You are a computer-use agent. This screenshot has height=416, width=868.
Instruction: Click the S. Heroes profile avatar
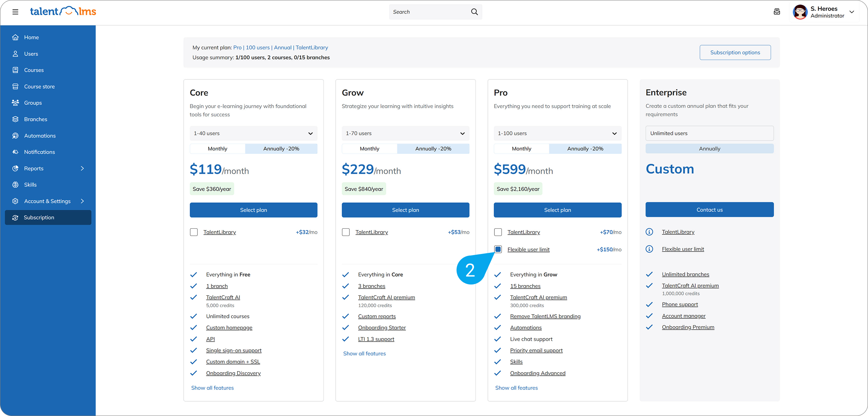(800, 12)
